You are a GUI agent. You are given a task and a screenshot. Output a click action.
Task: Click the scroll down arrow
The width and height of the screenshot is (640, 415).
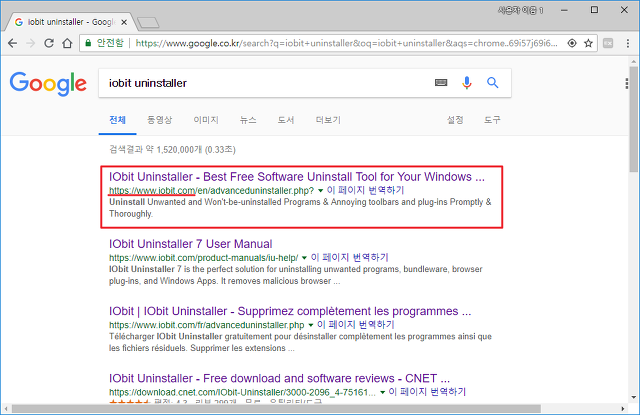pos(633,397)
